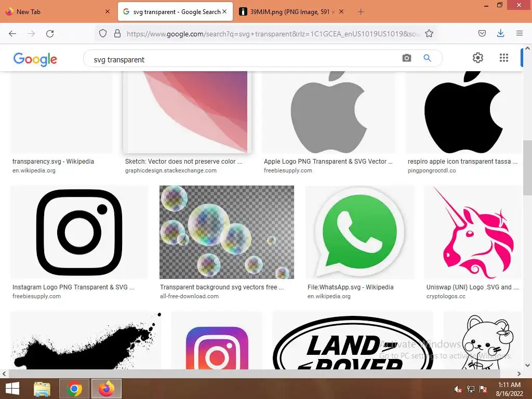Screen dimensions: 532x399
Task: Select the svg transparent Google Search tab
Action: (x=175, y=12)
